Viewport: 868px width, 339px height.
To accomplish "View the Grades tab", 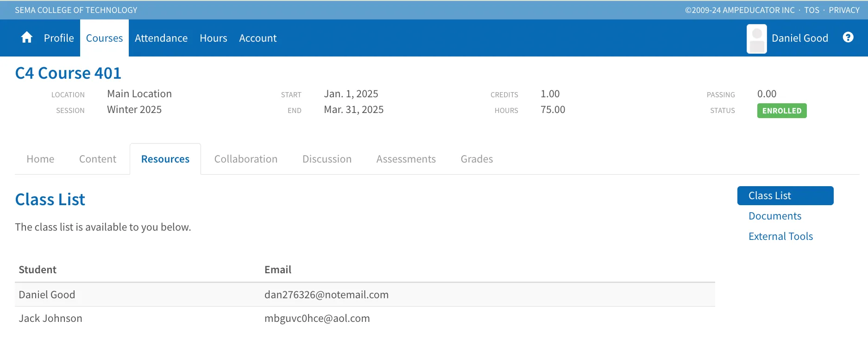I will click(477, 159).
